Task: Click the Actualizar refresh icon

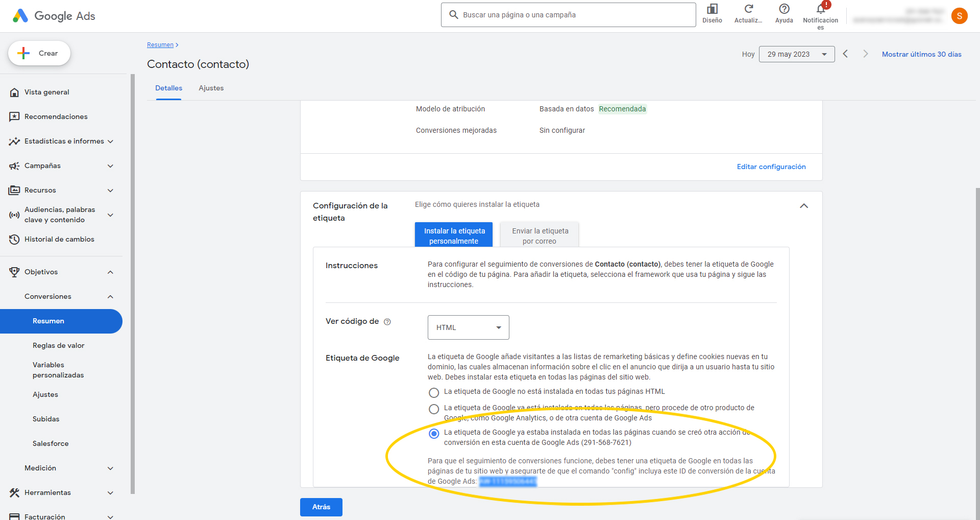Action: (x=748, y=9)
